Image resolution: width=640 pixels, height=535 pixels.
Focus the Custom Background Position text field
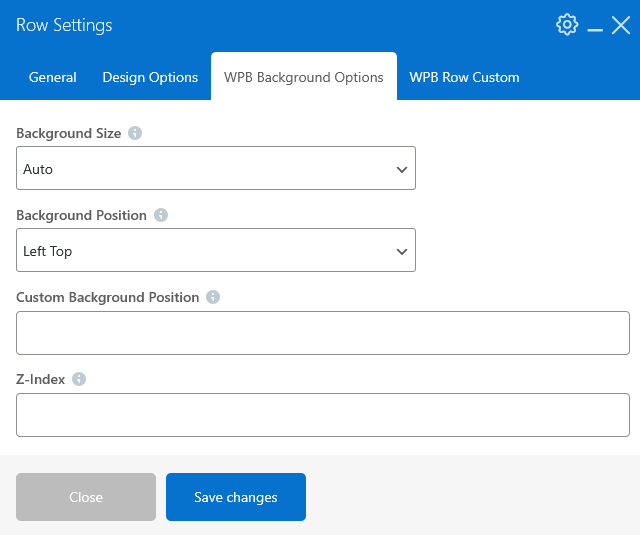tap(323, 333)
